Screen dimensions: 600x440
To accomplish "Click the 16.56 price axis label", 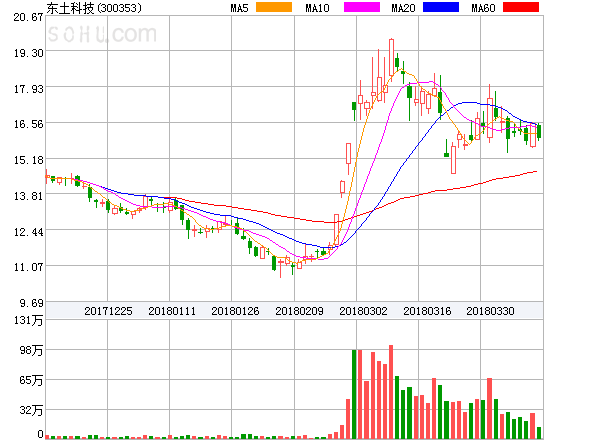I will (29, 124).
